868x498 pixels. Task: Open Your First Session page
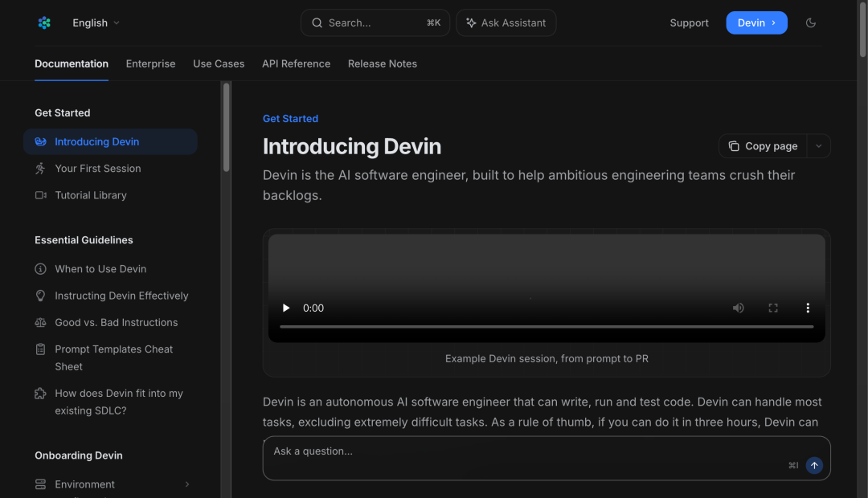click(98, 168)
